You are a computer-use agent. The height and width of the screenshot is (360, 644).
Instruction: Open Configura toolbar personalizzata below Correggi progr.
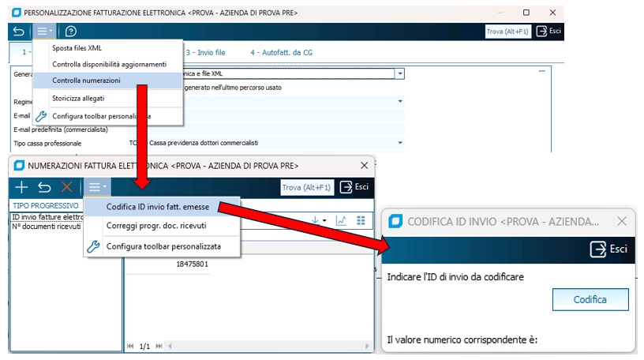pyautogui.click(x=163, y=246)
